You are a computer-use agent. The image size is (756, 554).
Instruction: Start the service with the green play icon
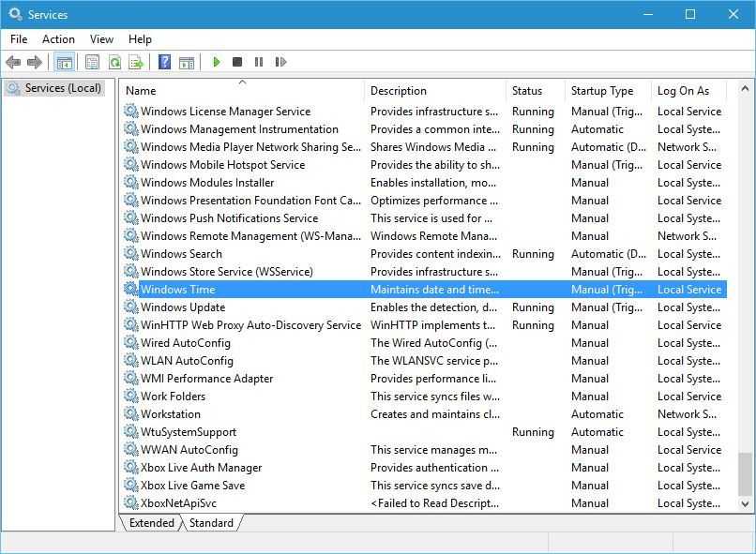217,62
